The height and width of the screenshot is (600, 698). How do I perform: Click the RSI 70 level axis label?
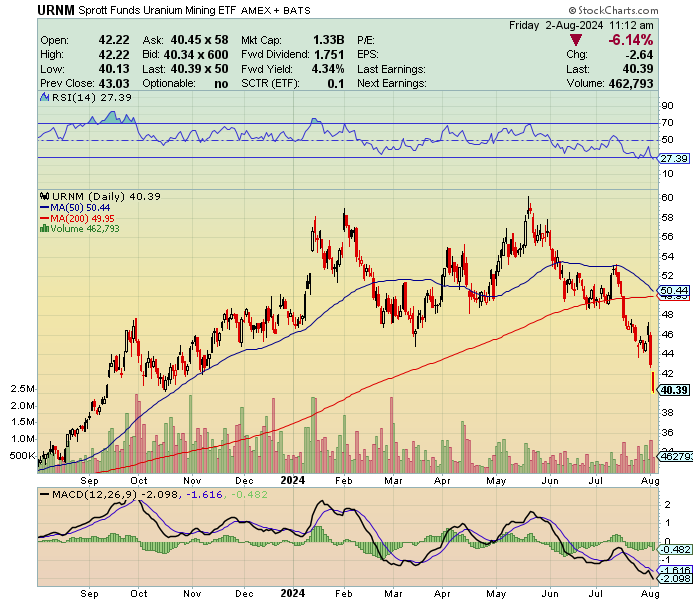(x=667, y=123)
